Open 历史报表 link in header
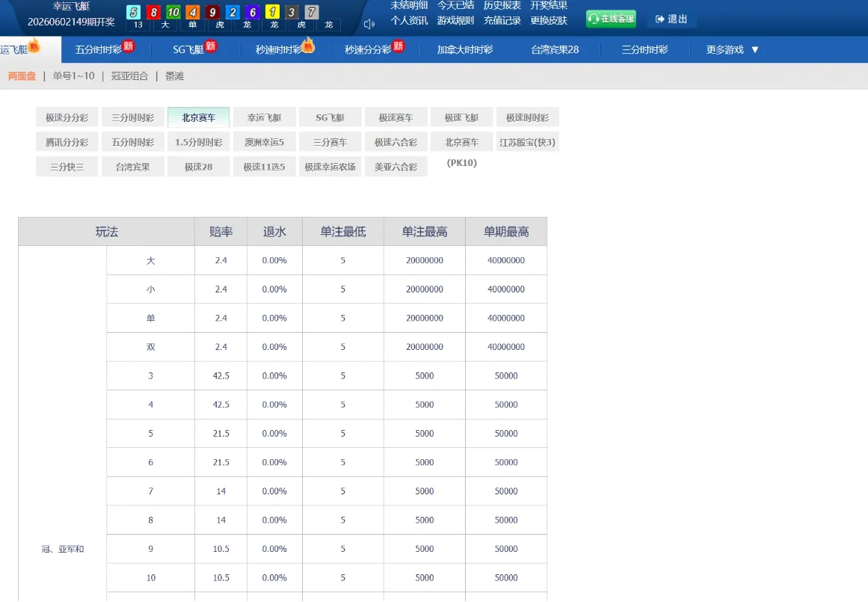The width and height of the screenshot is (868, 602). [502, 5]
